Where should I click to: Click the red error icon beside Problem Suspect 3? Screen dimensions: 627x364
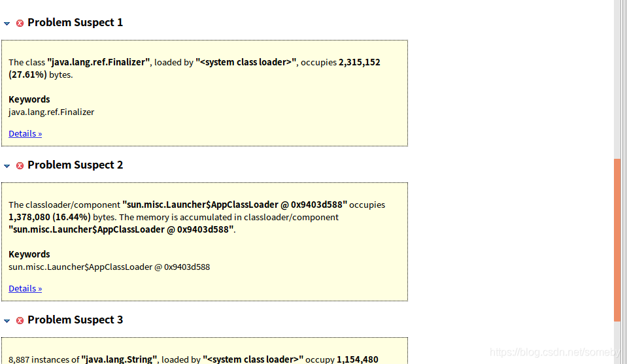(20, 320)
